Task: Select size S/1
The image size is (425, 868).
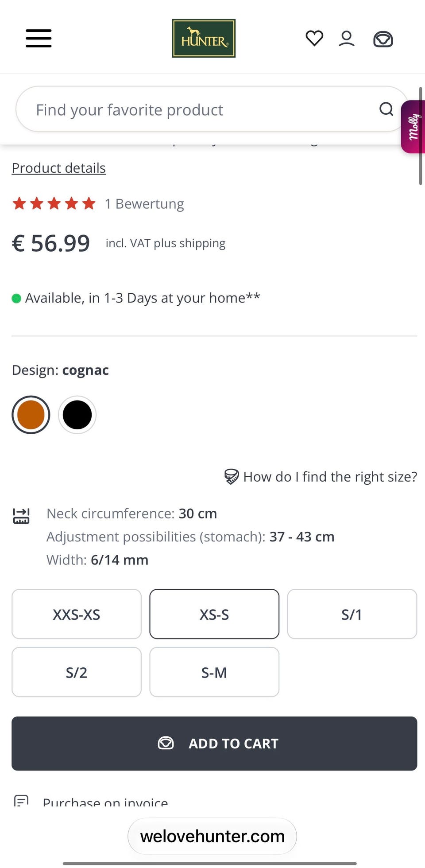Action: (352, 614)
